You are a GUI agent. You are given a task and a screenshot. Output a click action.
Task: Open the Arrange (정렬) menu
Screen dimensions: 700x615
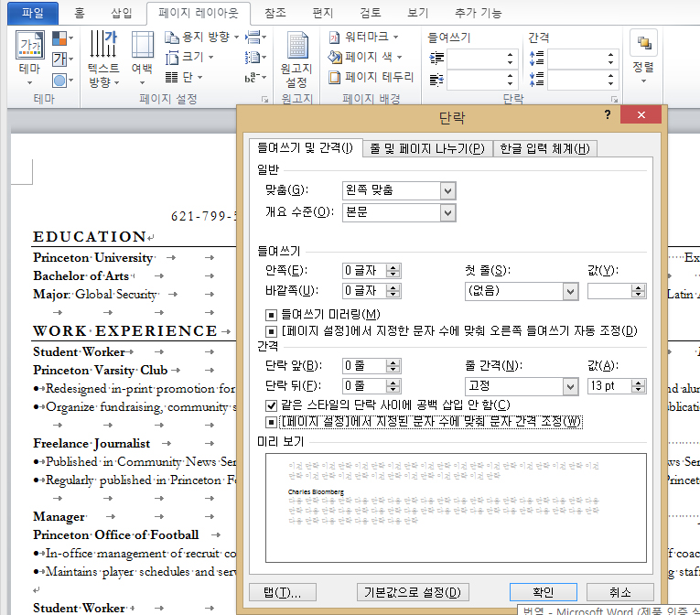click(643, 55)
